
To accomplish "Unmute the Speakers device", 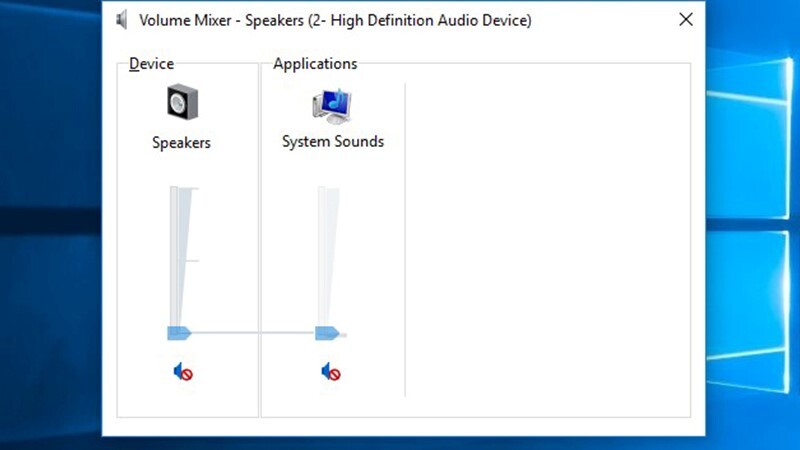I will coord(183,372).
